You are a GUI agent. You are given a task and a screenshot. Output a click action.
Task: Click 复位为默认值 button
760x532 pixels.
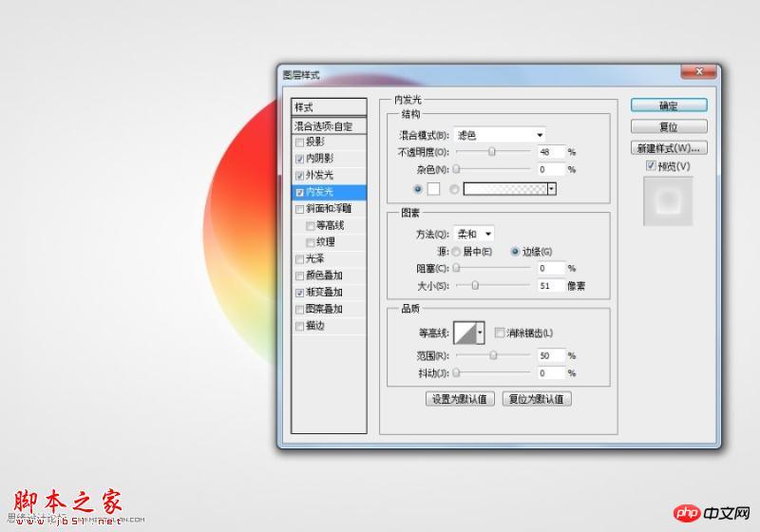coord(537,399)
